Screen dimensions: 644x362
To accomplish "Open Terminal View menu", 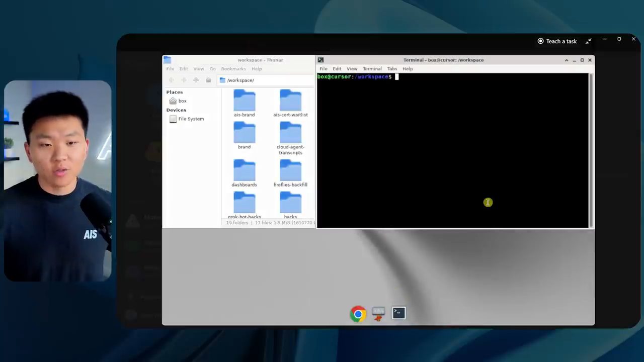I will (352, 69).
